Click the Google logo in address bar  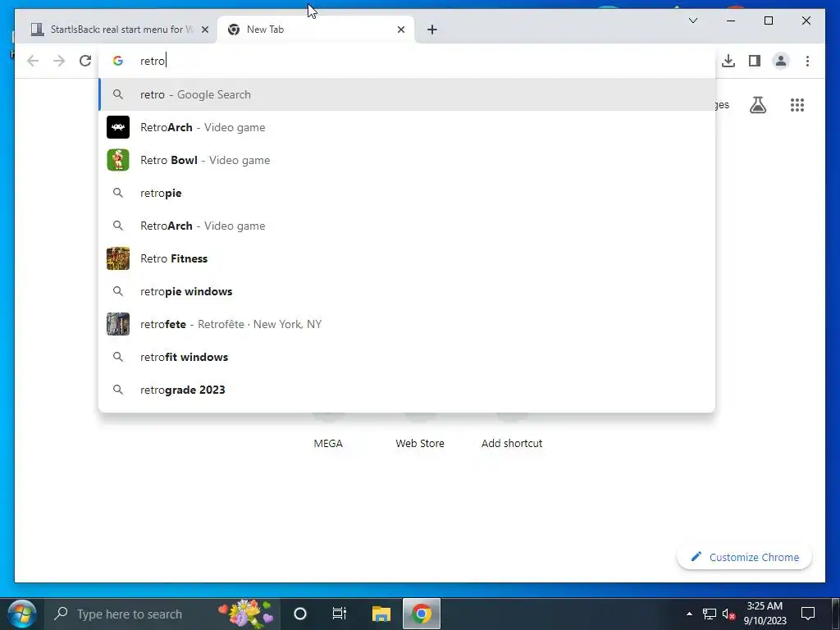[x=118, y=61]
